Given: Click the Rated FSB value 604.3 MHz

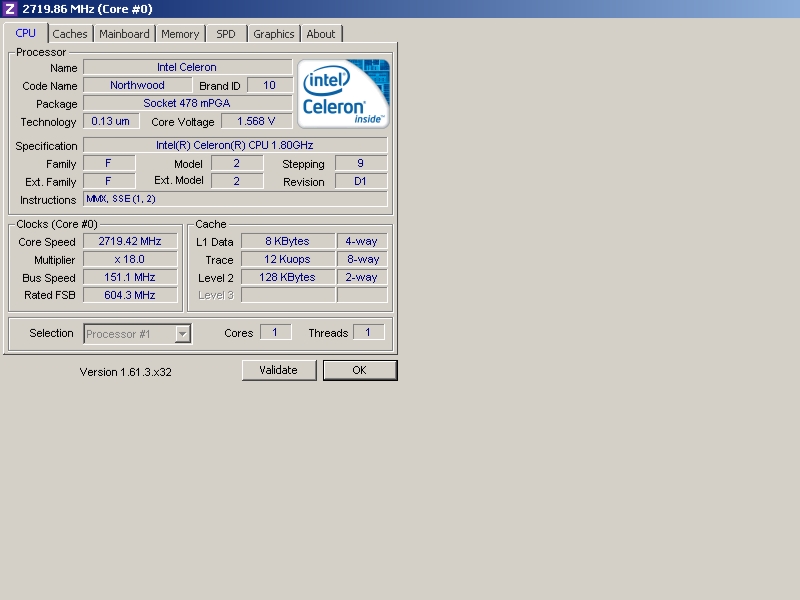Looking at the screenshot, I should pyautogui.click(x=130, y=295).
